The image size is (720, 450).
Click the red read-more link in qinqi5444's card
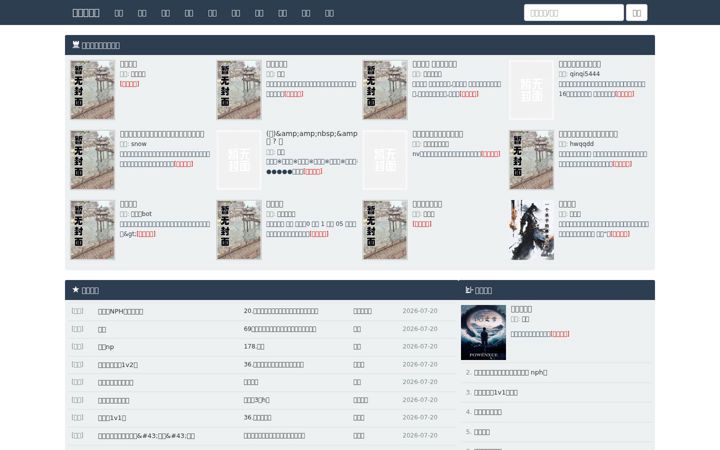click(x=624, y=94)
